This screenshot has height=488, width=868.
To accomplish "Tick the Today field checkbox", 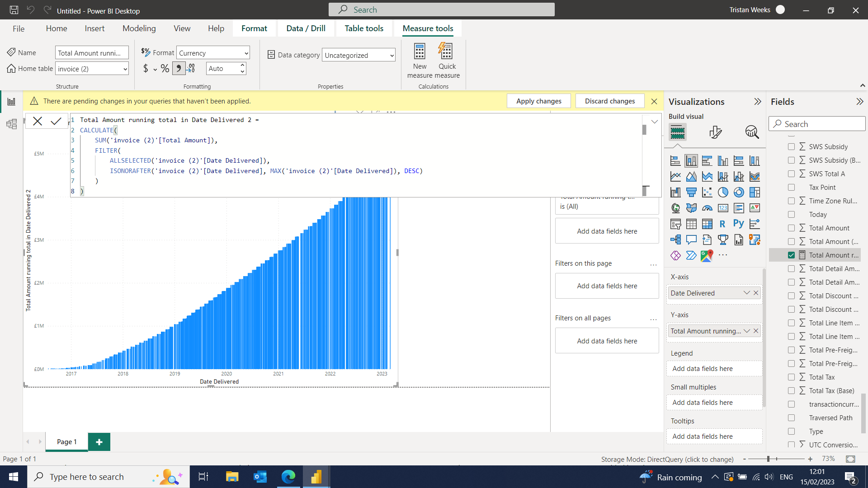I will click(x=791, y=215).
